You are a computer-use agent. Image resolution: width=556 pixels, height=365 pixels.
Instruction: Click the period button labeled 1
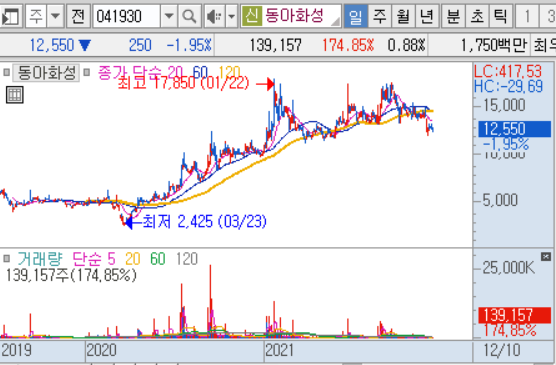pyautogui.click(x=527, y=16)
